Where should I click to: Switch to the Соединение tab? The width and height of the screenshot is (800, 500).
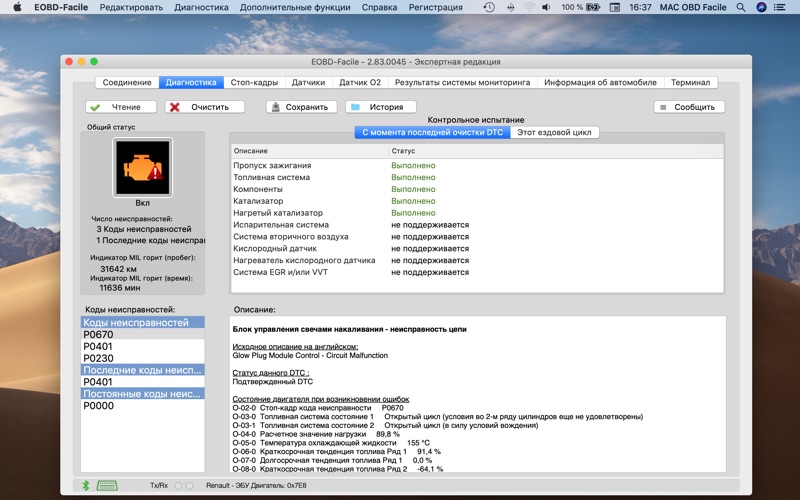point(127,82)
